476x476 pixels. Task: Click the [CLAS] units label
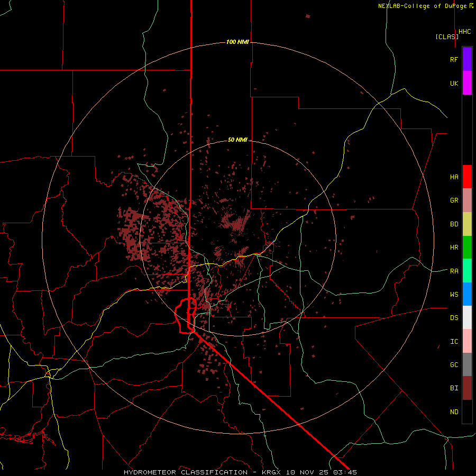(x=447, y=36)
